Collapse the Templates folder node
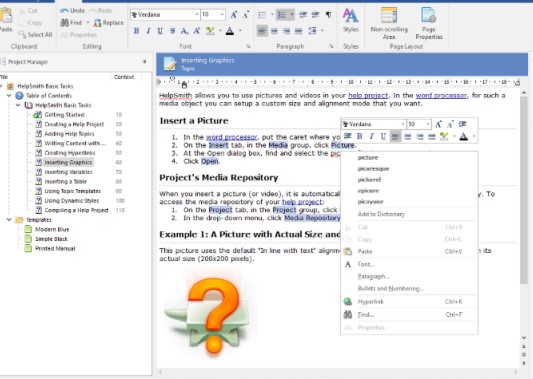This screenshot has width=533, height=379. click(x=9, y=220)
